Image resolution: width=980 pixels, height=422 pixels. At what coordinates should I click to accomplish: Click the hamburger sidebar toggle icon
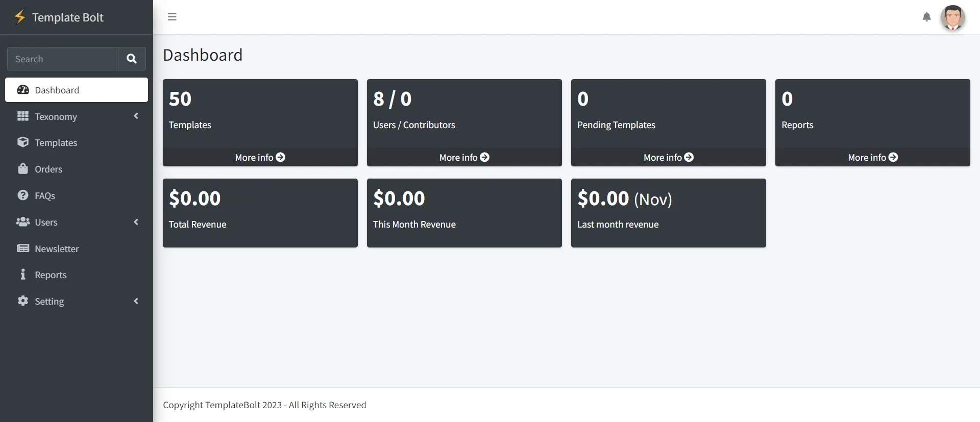pos(172,17)
